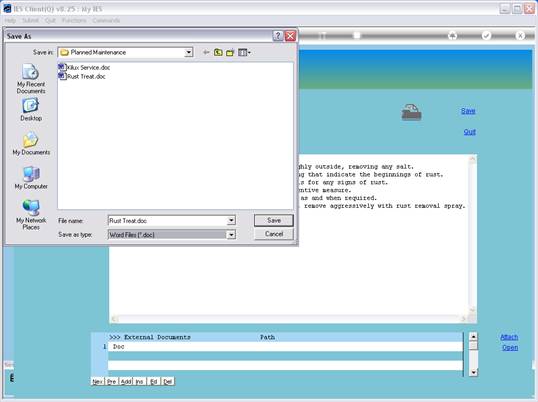Screen dimensions: 538x402
Task: Open the Views menu icon
Action: [x=244, y=52]
